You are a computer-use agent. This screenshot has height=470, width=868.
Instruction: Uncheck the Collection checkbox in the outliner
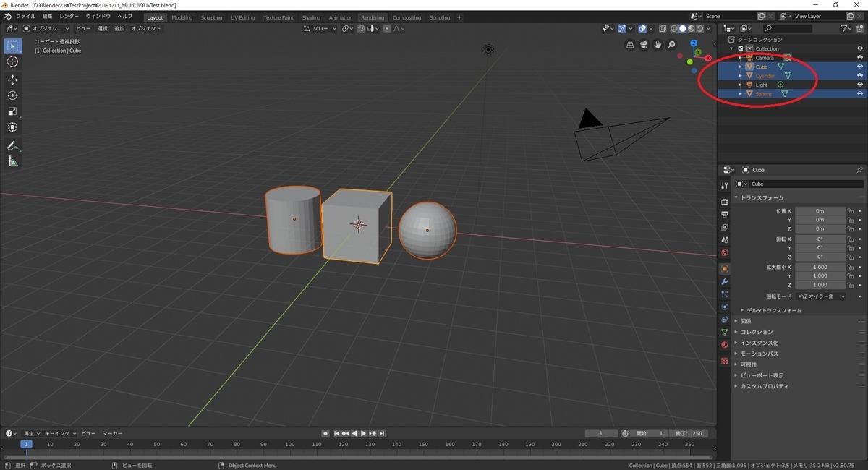click(x=741, y=48)
